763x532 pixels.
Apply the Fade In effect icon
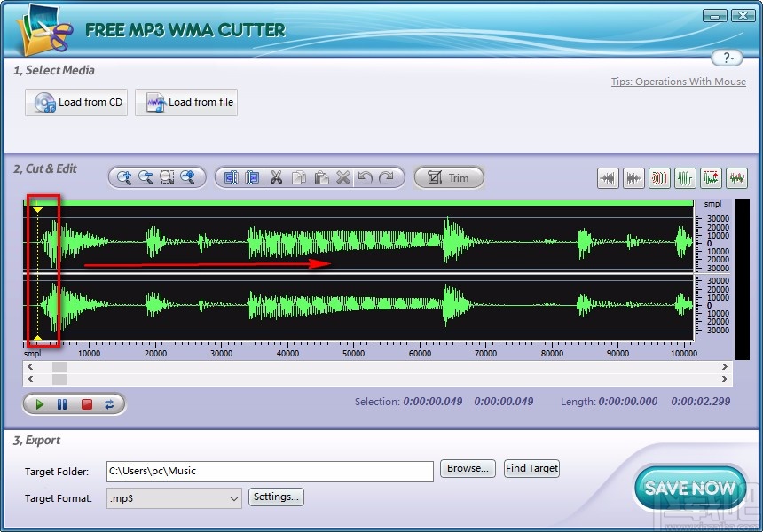tap(608, 178)
